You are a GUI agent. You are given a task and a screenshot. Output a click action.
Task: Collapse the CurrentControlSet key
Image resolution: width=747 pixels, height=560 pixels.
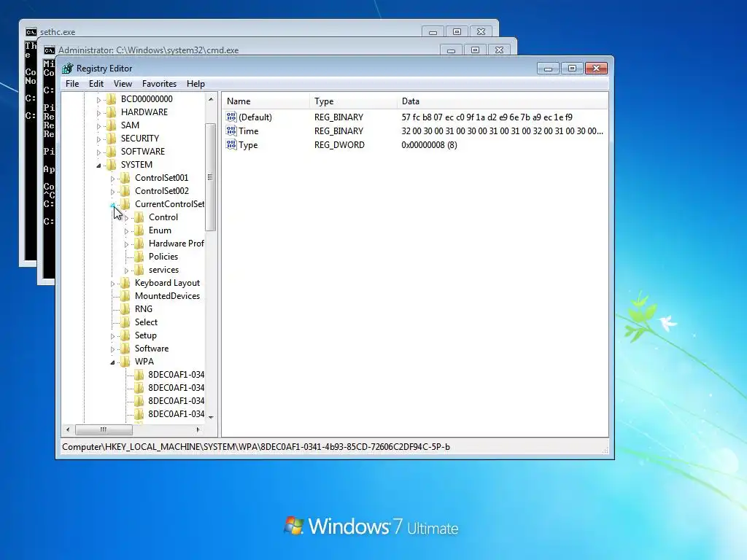(113, 205)
